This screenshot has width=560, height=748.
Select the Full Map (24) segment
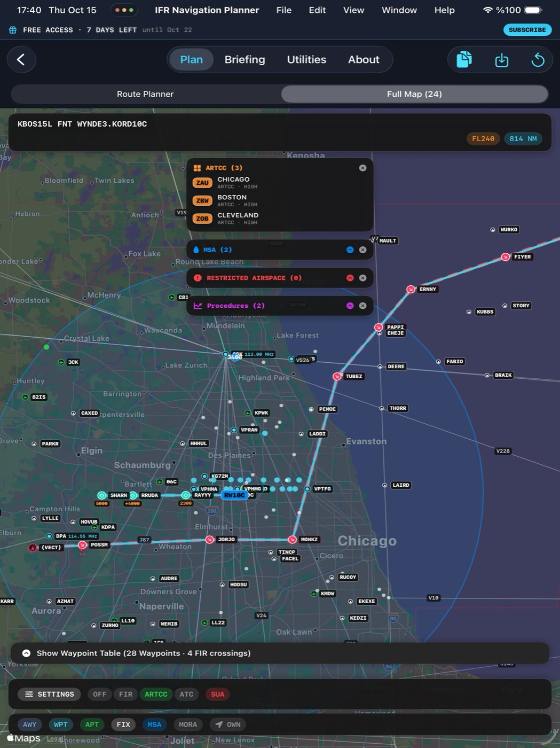coord(414,94)
